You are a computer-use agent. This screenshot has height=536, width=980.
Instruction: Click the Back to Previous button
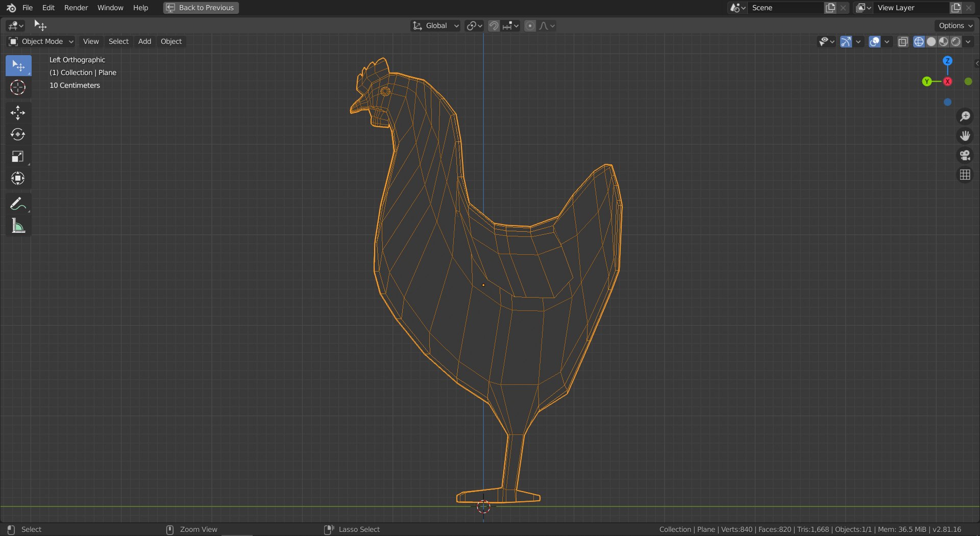pyautogui.click(x=201, y=8)
